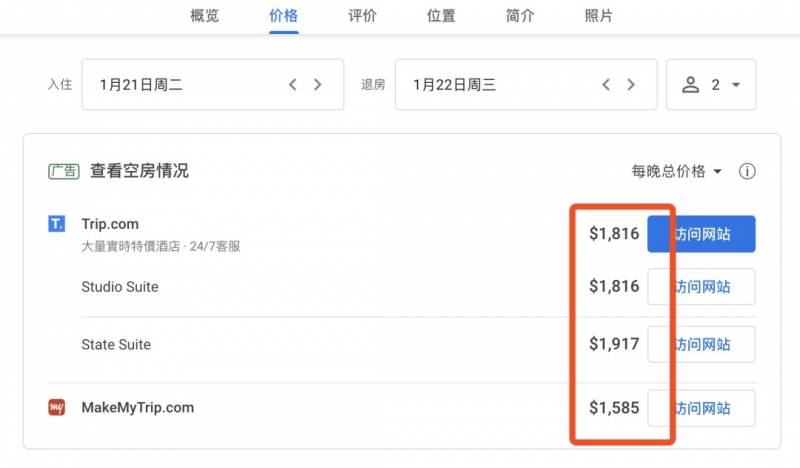Viewport: 800px width, 468px height.
Task: Switch to the 评价 tab
Action: click(362, 16)
